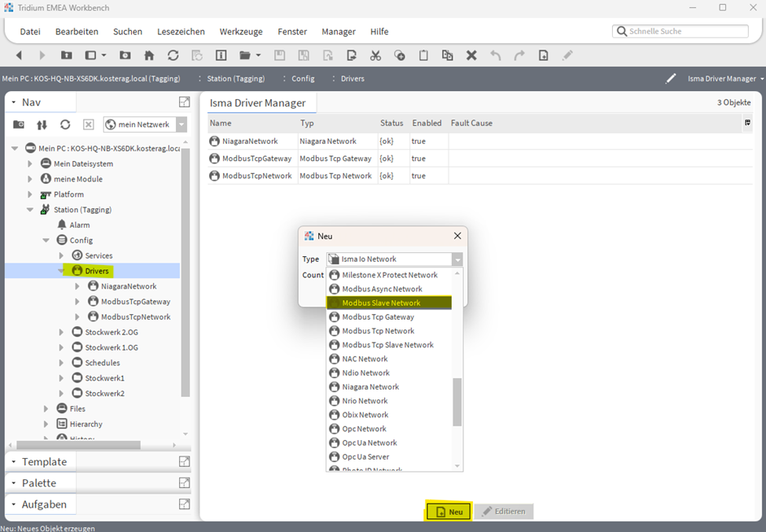Open the Lesezeichen menu

[x=181, y=32]
